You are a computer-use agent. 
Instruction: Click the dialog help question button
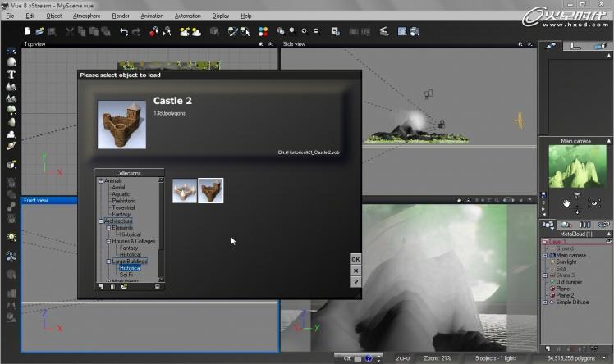(355, 282)
